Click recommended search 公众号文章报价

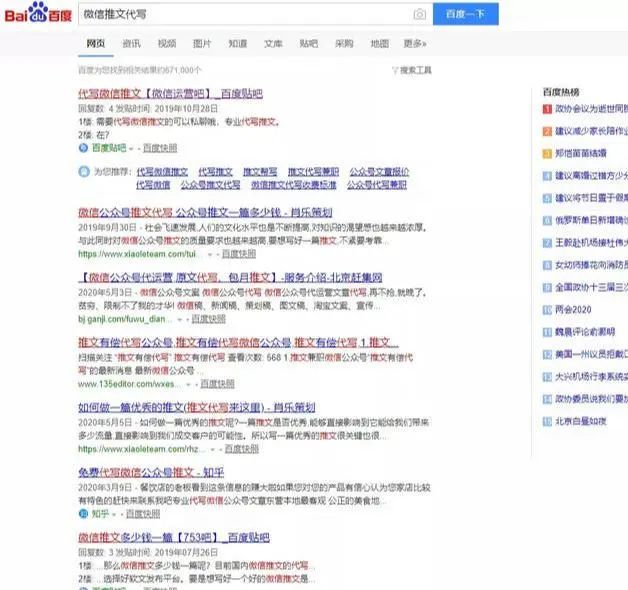379,172
